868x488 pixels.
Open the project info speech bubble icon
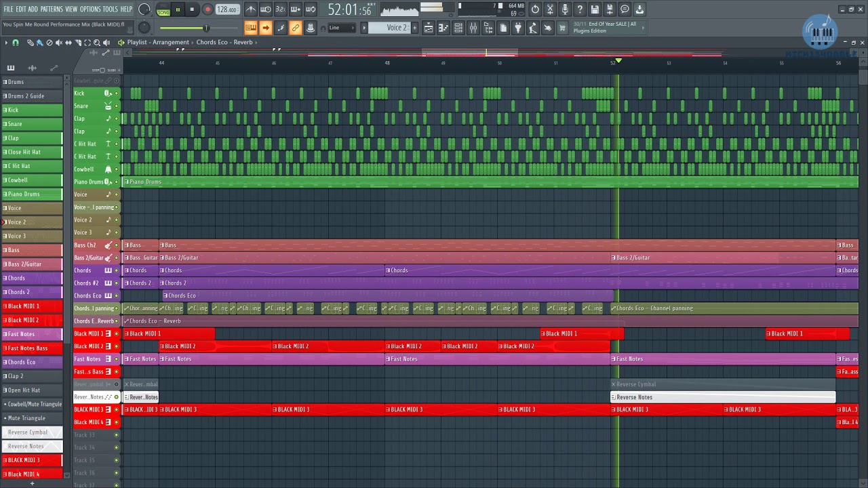coord(625,9)
